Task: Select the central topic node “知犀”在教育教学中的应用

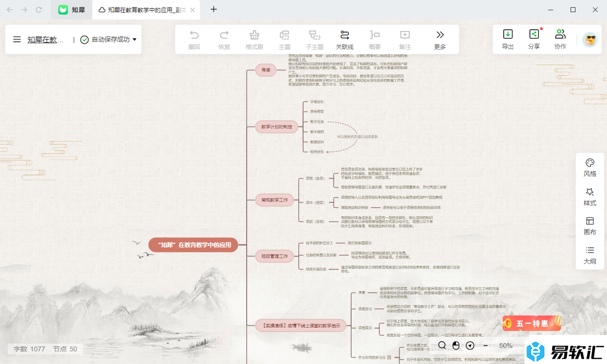Action: click(193, 245)
